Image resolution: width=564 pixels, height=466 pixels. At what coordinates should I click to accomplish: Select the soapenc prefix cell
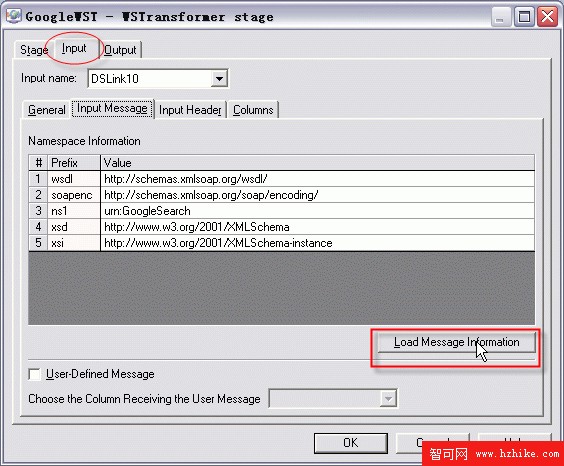click(x=74, y=195)
